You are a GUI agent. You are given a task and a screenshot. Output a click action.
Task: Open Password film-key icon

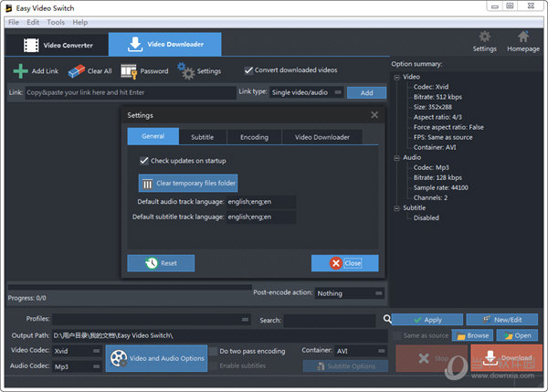pyautogui.click(x=129, y=71)
